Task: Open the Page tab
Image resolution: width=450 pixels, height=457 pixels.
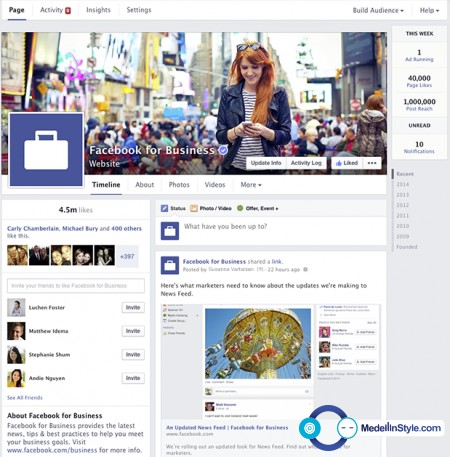Action: click(x=17, y=10)
